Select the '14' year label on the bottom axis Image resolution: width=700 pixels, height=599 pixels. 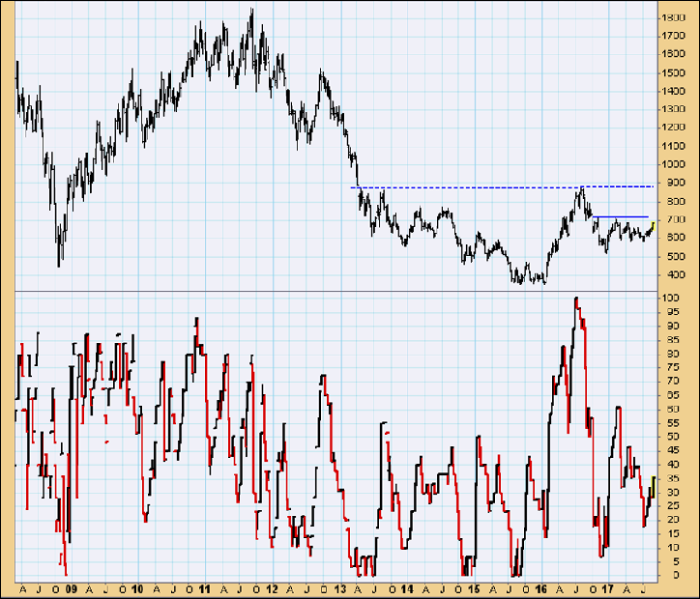click(x=406, y=588)
